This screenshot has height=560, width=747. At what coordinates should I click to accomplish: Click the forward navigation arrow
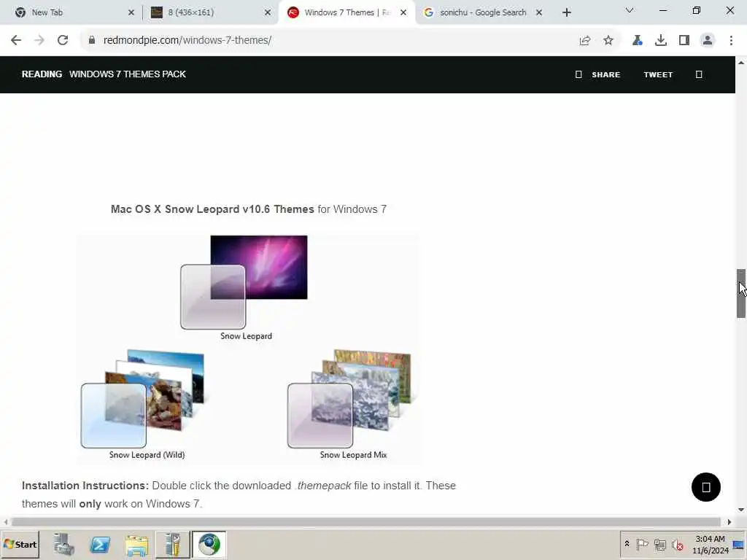39,40
